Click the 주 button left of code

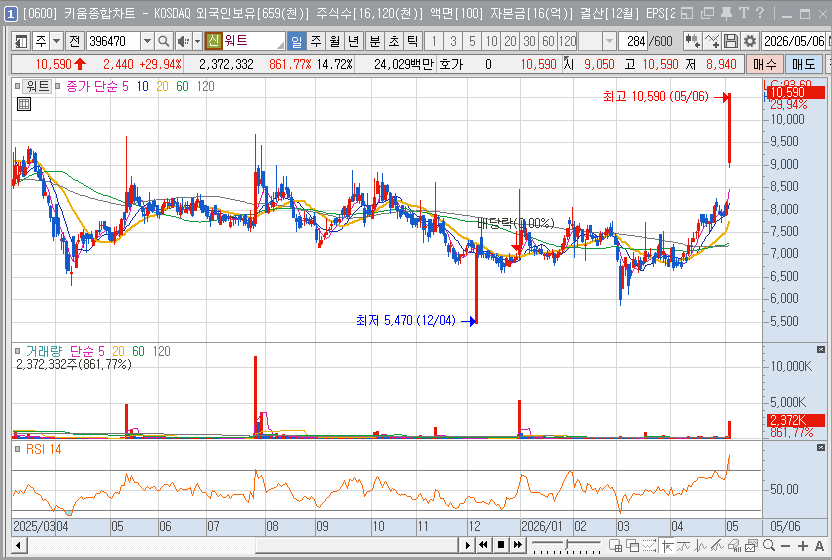41,41
